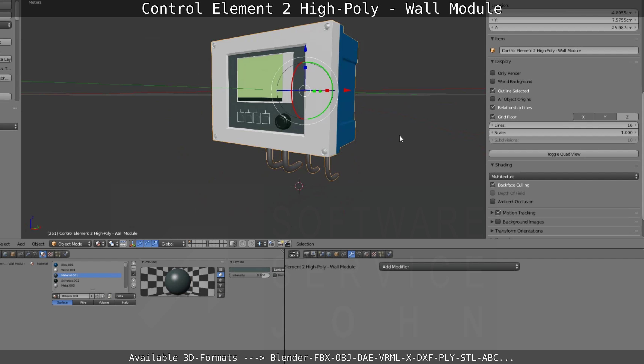
Task: Open Physics tab in right properties editor
Action: pos(389,254)
